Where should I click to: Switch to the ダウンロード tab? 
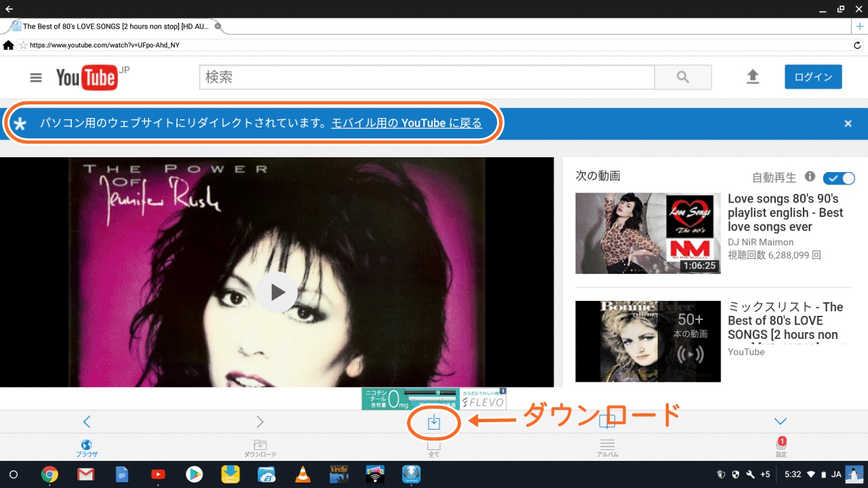(x=260, y=448)
